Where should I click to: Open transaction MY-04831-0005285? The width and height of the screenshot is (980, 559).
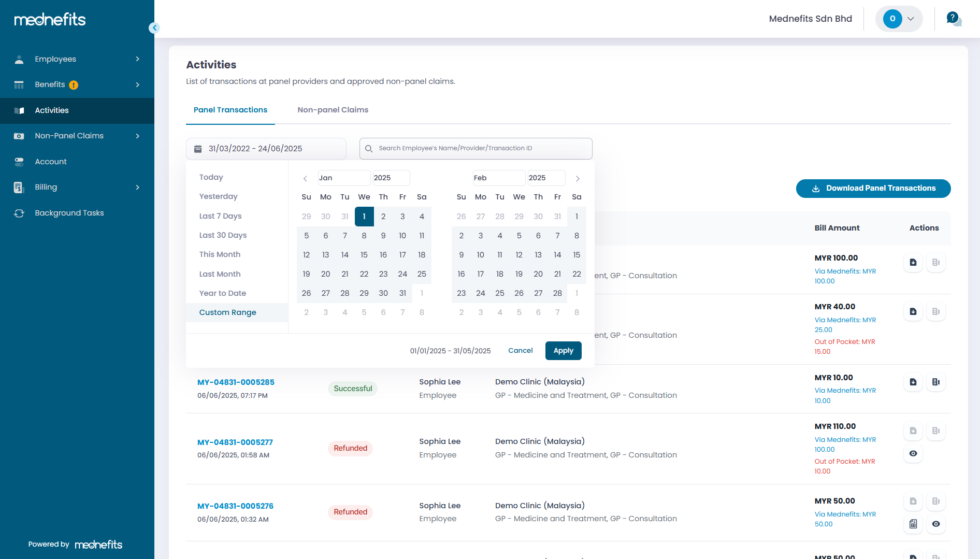pyautogui.click(x=236, y=382)
